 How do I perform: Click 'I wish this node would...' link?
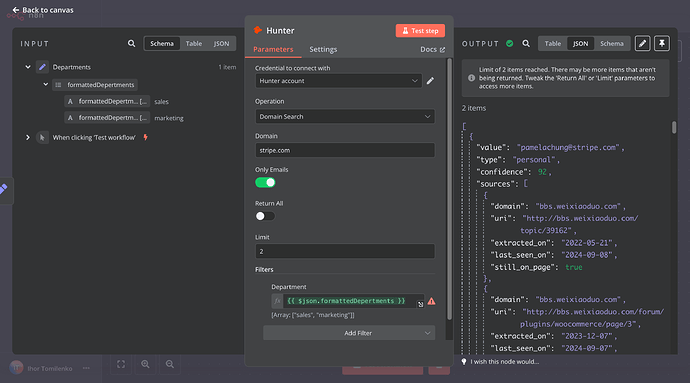point(505,361)
